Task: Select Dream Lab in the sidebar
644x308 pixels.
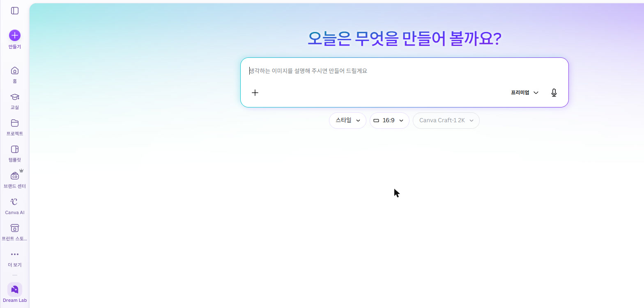Action: coord(15,293)
